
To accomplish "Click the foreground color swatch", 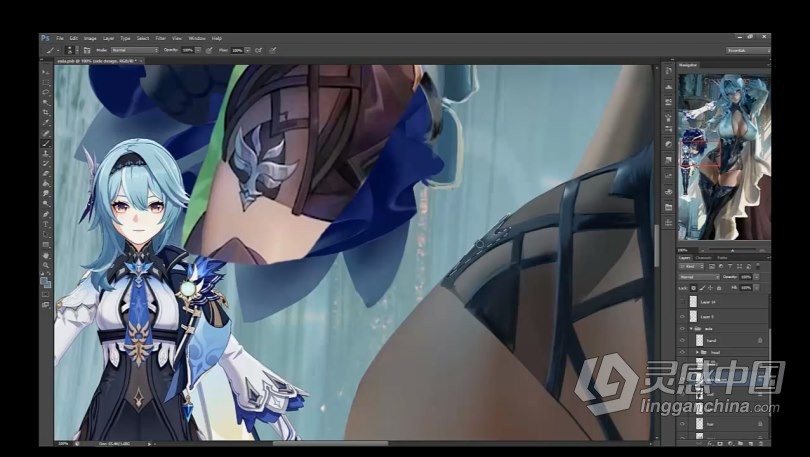I will [44, 281].
